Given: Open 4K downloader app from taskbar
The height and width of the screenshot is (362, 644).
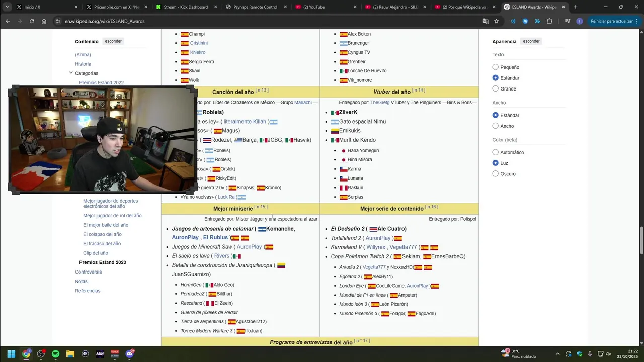Looking at the screenshot, I should point(85,354).
